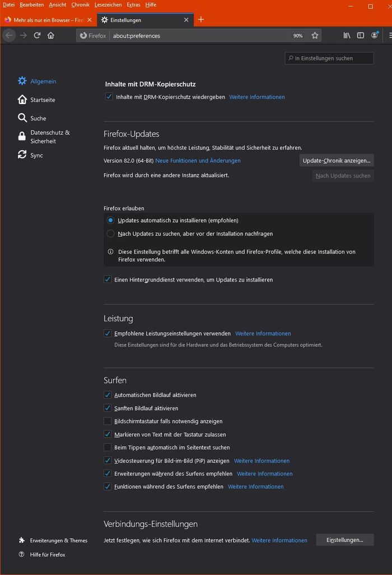This screenshot has width=392, height=575.
Task: Click the Hilfe für Firefox question icon
Action: tap(21, 555)
